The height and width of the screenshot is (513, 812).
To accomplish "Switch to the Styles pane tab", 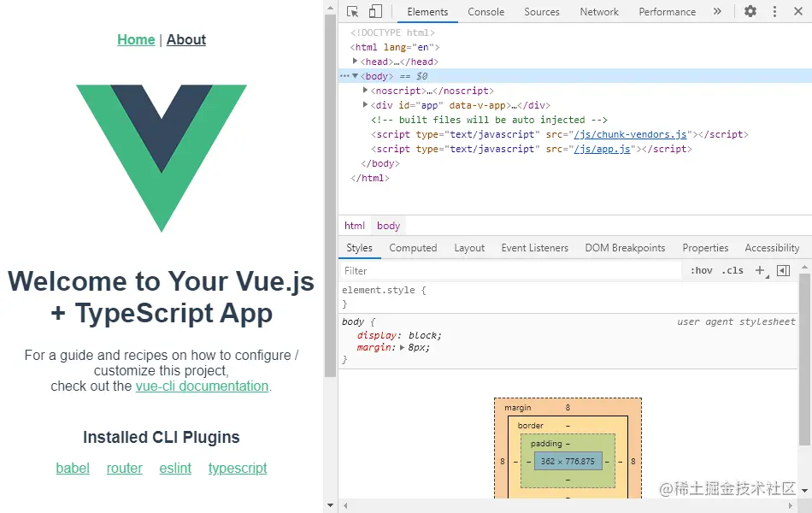I will (359, 248).
